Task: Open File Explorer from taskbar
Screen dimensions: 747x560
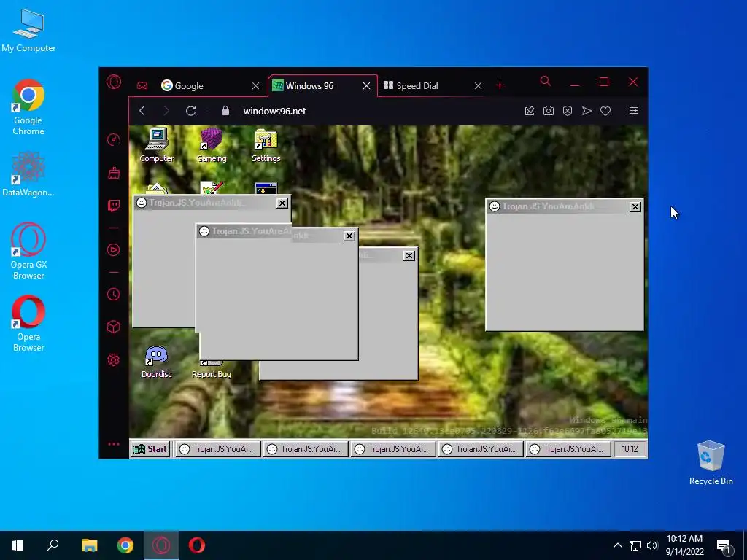Action: (89, 545)
